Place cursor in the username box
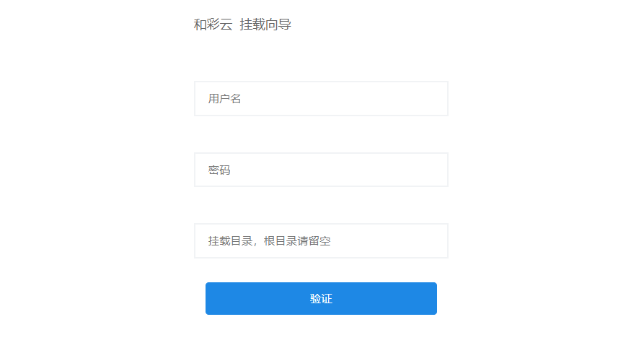Viewport: 644px width, 361px height. tap(321, 98)
